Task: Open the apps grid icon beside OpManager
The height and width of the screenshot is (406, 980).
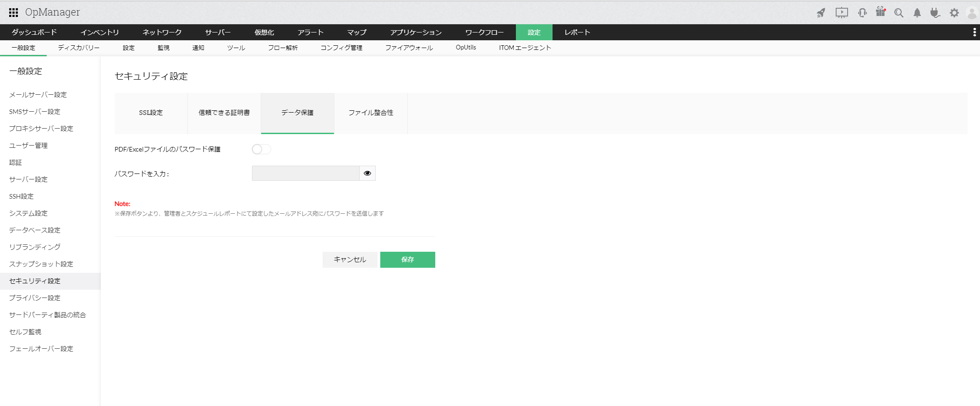Action: pyautogui.click(x=14, y=12)
